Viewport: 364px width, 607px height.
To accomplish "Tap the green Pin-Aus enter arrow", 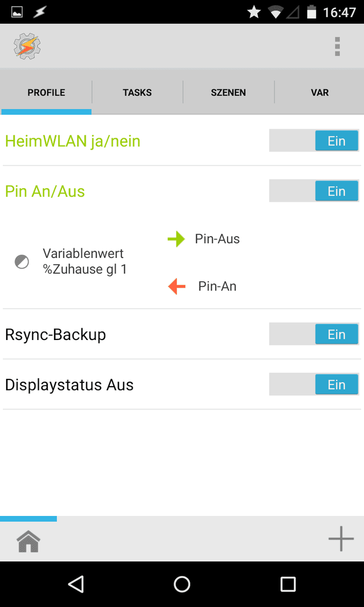I will (176, 239).
